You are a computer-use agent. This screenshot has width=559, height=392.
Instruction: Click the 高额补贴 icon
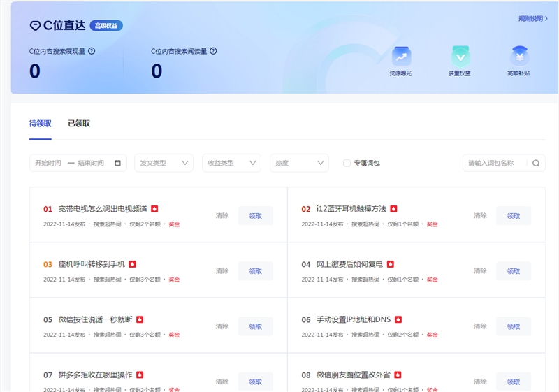[518, 56]
